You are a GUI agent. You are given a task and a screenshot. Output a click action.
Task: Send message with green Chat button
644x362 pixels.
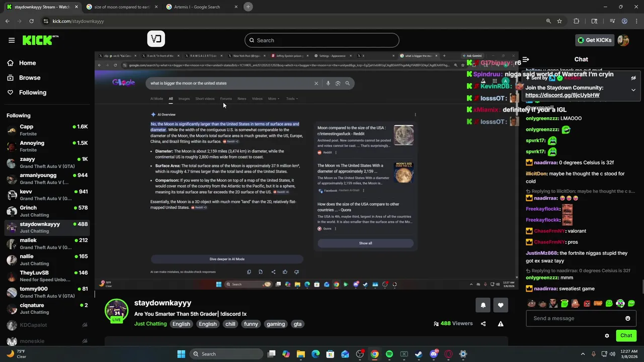(626, 335)
